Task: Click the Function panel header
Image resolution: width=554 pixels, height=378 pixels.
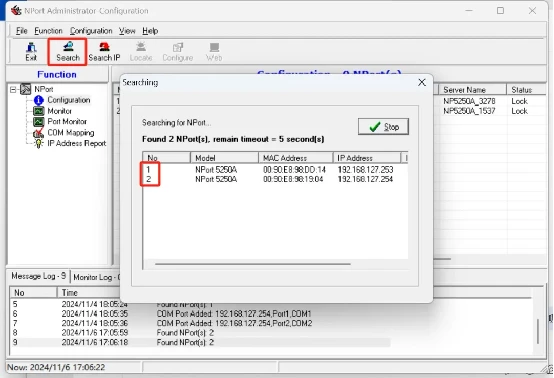Action: pyautogui.click(x=57, y=75)
